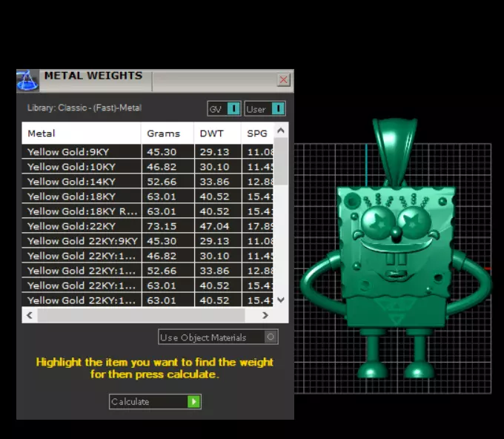Click the 46.82 grams cell for 10KY
Viewport: 504px width, 439px height.
168,167
